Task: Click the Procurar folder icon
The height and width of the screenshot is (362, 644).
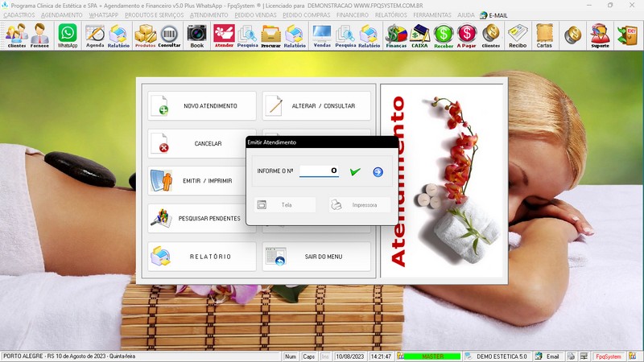Action: 270,35
